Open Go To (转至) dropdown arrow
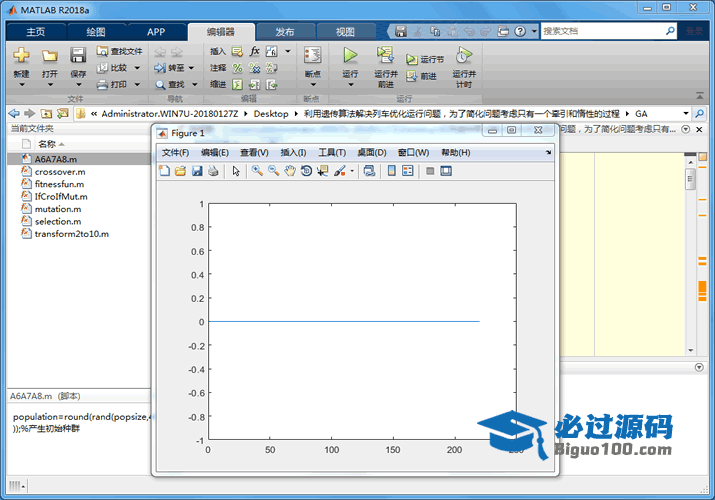Image resolution: width=715 pixels, height=500 pixels. pyautogui.click(x=192, y=68)
